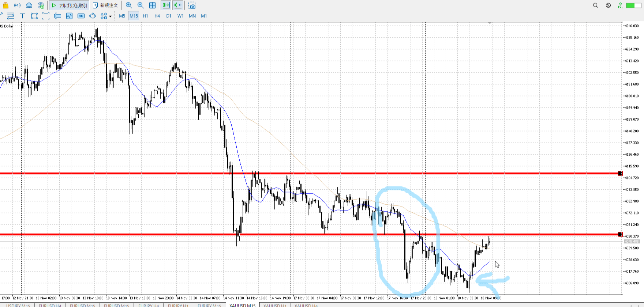Image resolution: width=644 pixels, height=307 pixels.
Task: Select the Text tool (T icon)
Action: [22, 16]
